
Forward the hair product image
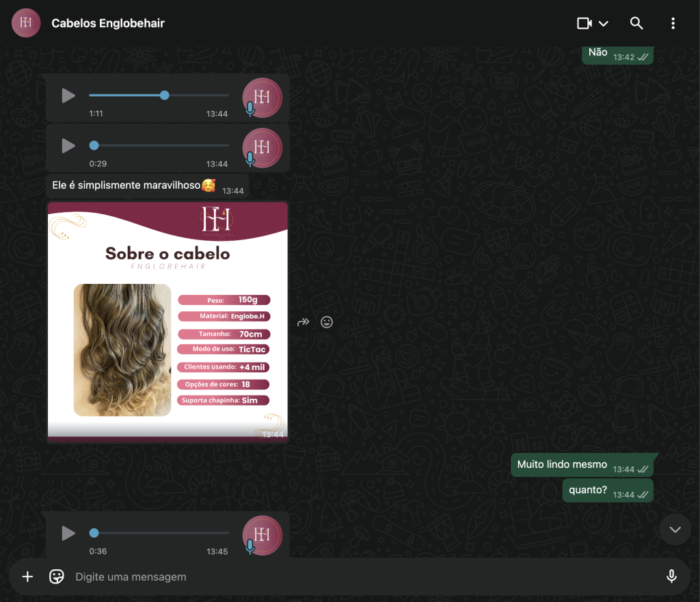303,322
